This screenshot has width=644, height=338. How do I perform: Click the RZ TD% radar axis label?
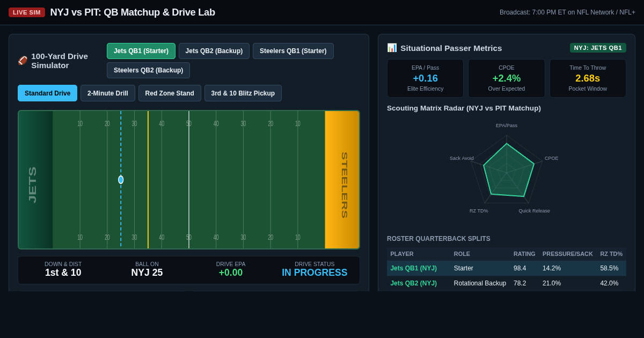tap(479, 211)
